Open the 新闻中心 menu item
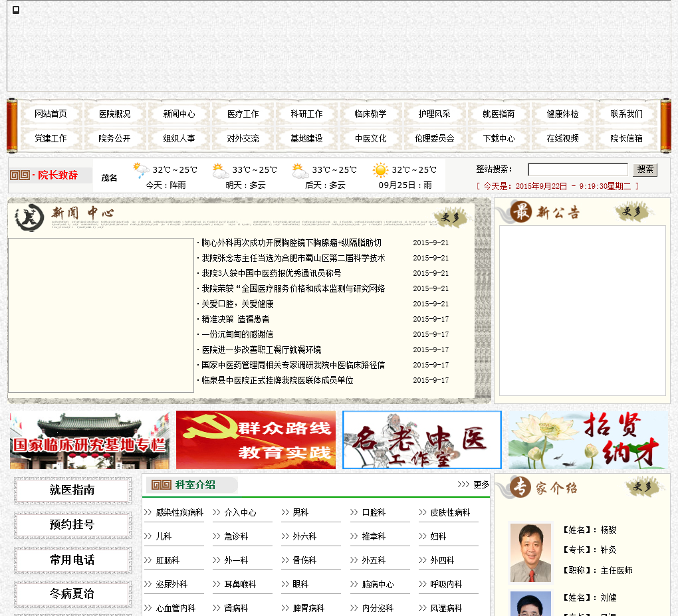678x616 pixels. coord(179,114)
